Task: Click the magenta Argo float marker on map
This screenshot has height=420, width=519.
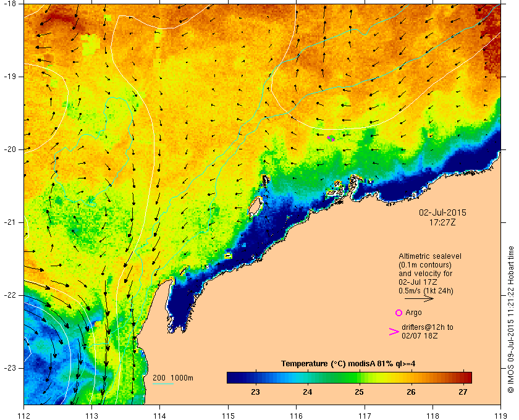Action: pyautogui.click(x=331, y=138)
